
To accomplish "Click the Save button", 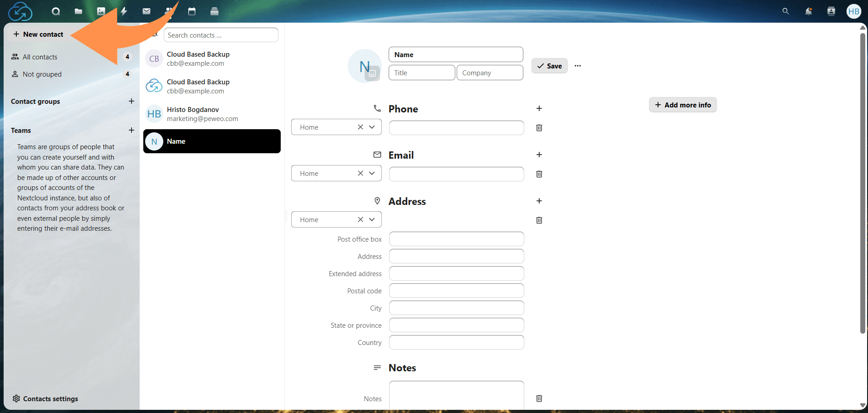I will pos(549,66).
